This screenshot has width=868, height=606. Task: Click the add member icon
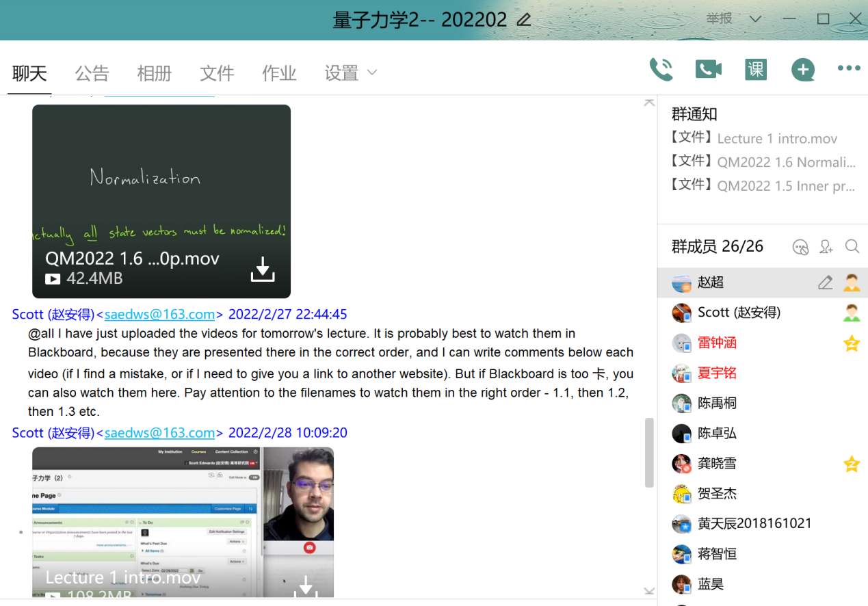826,247
